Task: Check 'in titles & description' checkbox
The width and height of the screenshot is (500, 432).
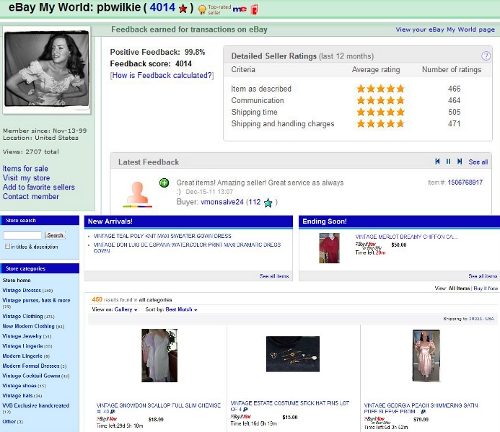Action: pyautogui.click(x=7, y=247)
